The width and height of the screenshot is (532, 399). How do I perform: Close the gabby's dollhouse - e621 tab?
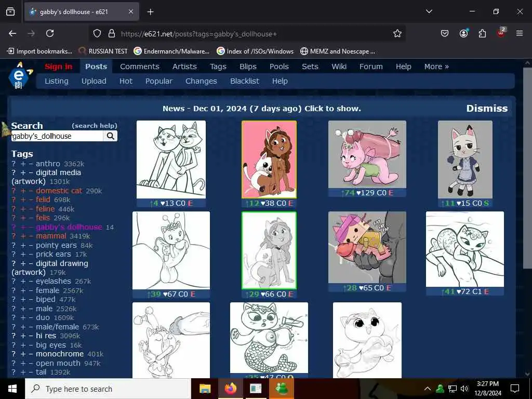131,12
